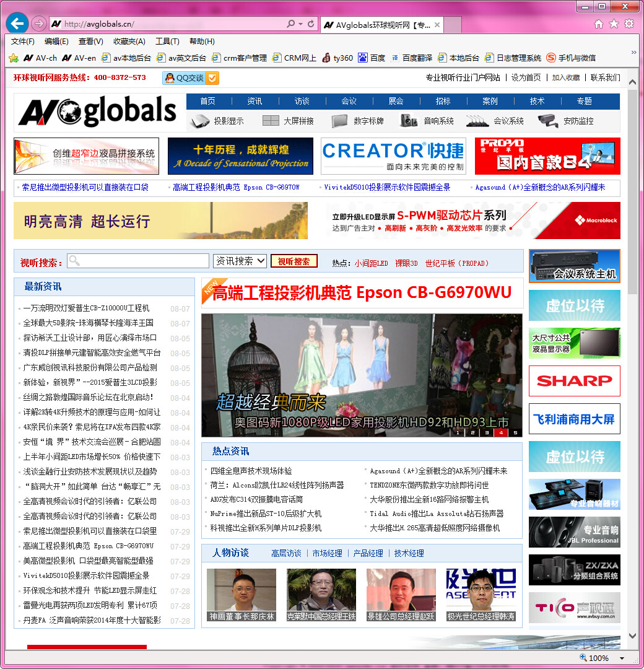The height and width of the screenshot is (669, 644).
Task: Select the 安防监控 camera category
Action: [x=565, y=121]
